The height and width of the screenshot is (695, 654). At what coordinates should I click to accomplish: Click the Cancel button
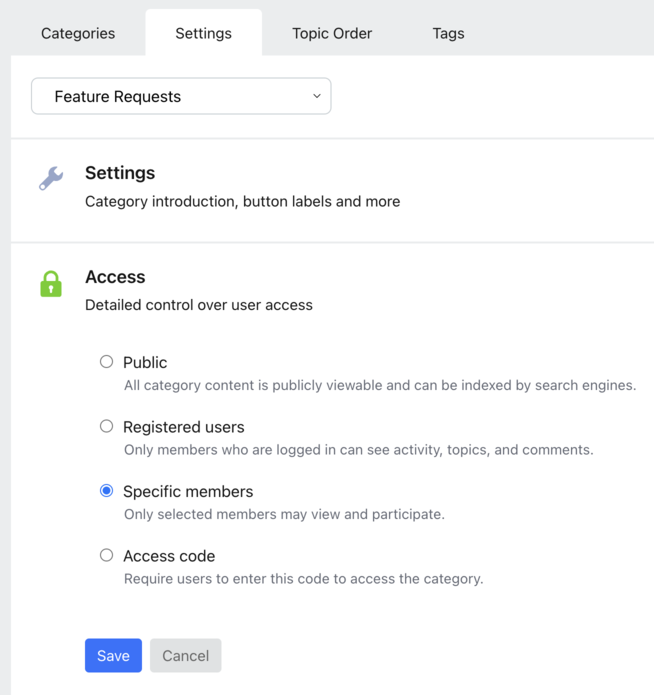pos(185,656)
